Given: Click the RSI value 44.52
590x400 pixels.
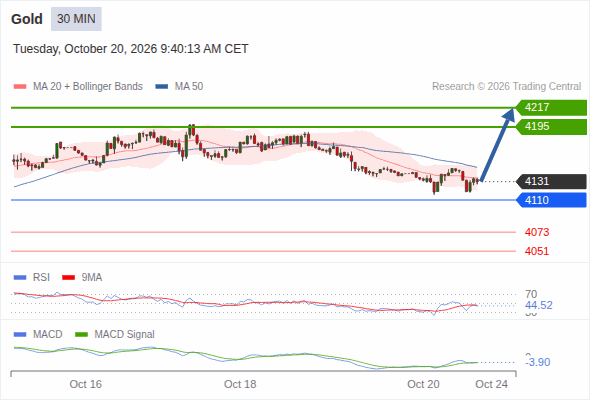Looking at the screenshot, I should 539,305.
